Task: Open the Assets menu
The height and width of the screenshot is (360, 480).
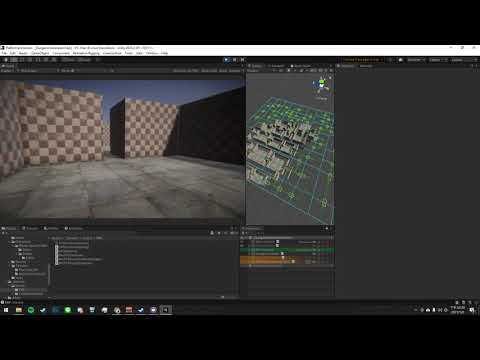Action: pyautogui.click(x=23, y=53)
